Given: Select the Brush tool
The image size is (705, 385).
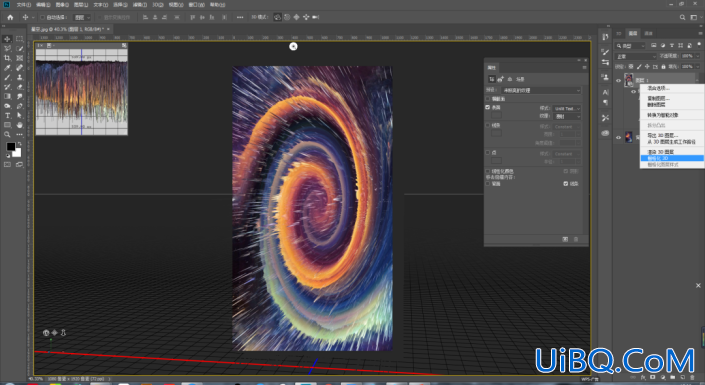Looking at the screenshot, I should (7, 77).
